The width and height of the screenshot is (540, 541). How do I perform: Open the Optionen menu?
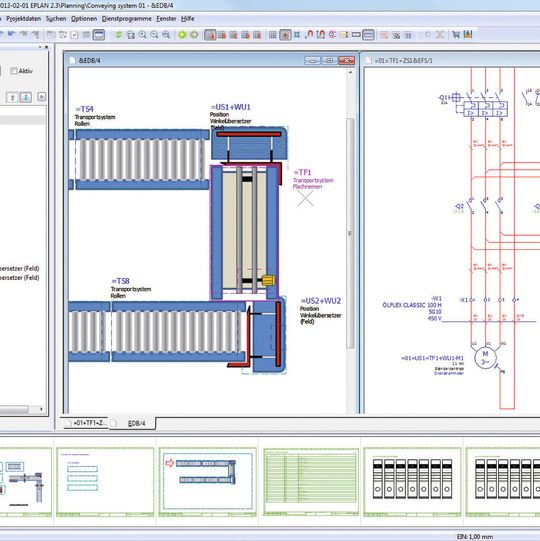pos(84,19)
